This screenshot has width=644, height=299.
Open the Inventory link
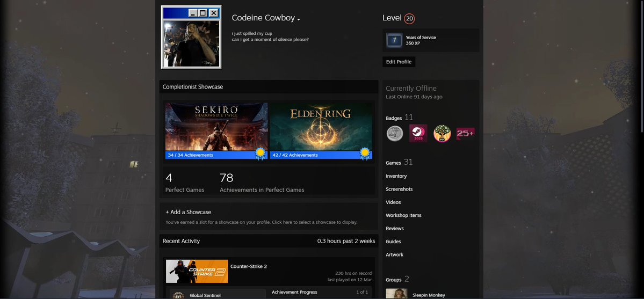(x=396, y=176)
